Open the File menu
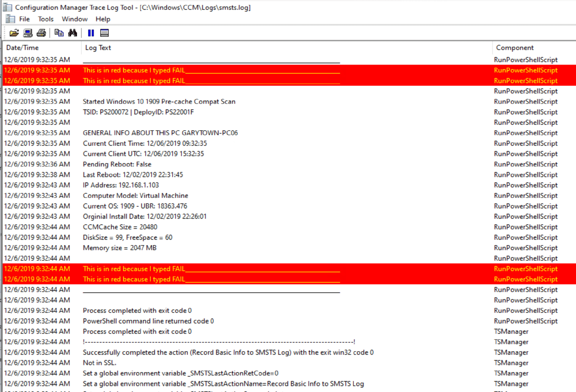This screenshot has width=576, height=392. 24,19
